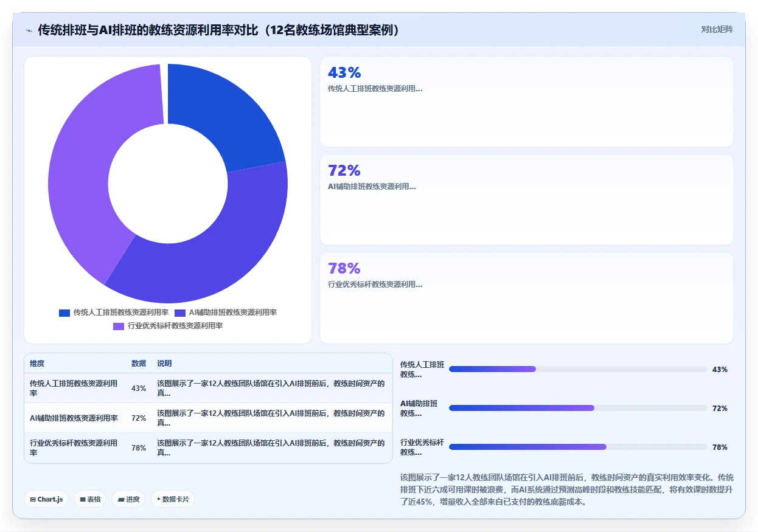Click the description cell in the 72% row

[x=272, y=418]
